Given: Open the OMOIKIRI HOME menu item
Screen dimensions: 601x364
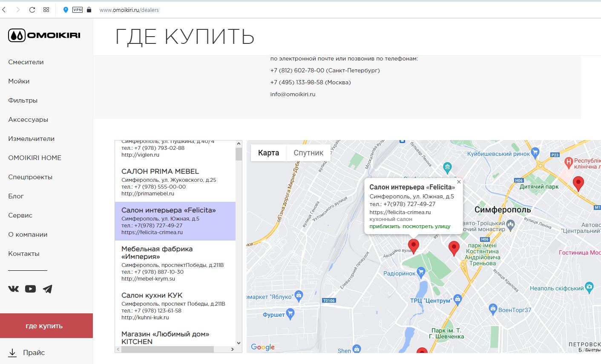Looking at the screenshot, I should coord(35,158).
